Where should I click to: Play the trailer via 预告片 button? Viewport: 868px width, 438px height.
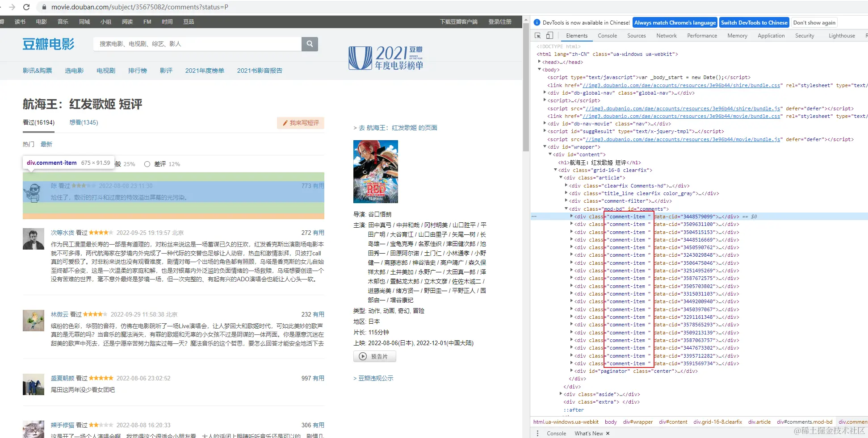pos(374,356)
